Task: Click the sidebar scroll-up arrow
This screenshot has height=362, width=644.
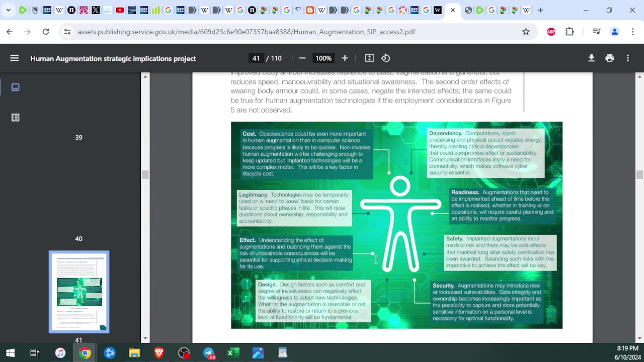Action: [145, 76]
